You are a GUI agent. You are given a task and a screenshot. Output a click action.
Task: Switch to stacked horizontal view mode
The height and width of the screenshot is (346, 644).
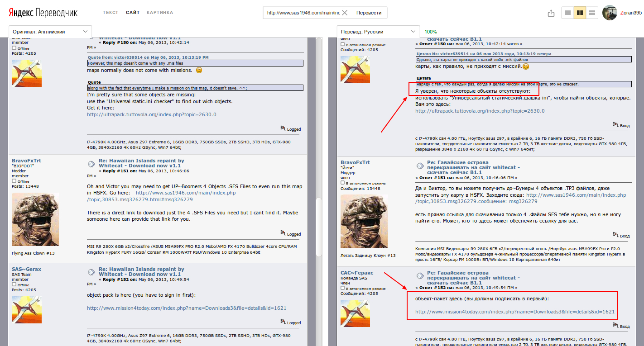592,13
